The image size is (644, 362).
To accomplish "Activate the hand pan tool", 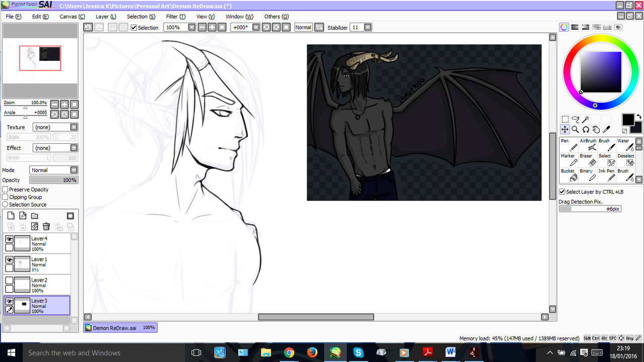I will pos(596,129).
